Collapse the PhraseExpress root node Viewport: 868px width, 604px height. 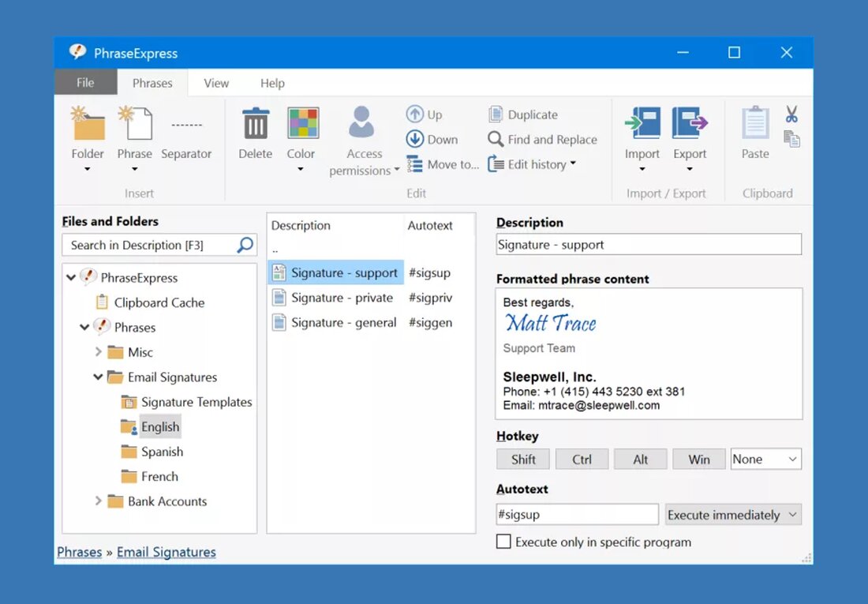pos(71,277)
